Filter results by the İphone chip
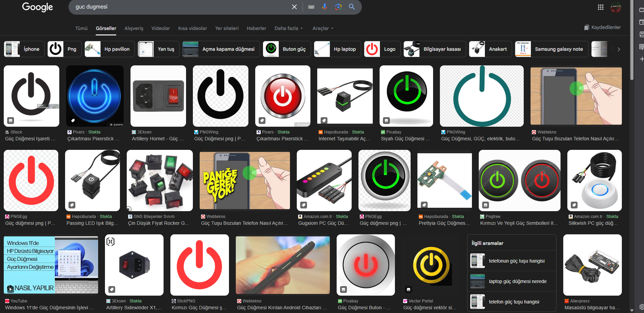 click(x=24, y=49)
